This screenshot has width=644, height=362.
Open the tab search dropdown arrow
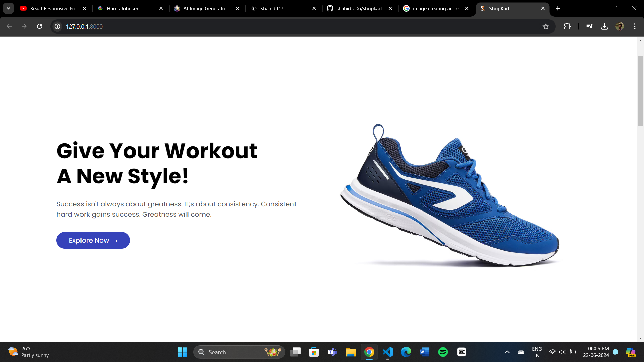8,8
